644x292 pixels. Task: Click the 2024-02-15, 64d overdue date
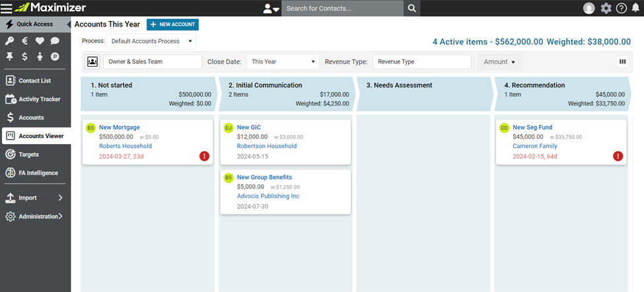pyautogui.click(x=535, y=157)
